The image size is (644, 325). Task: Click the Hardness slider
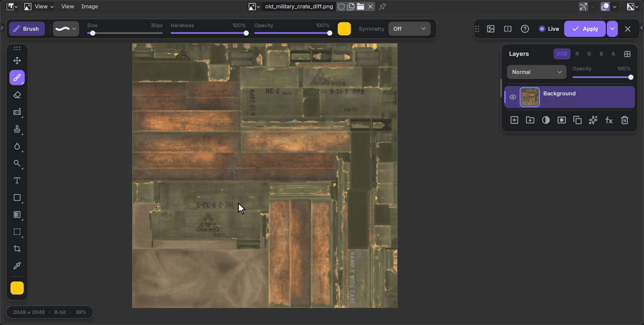point(208,33)
